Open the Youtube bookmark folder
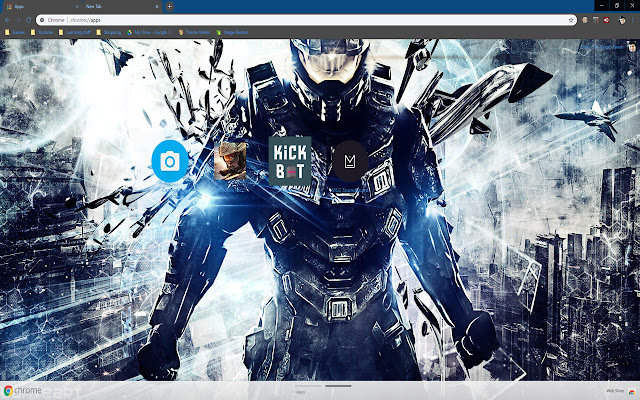 pyautogui.click(x=42, y=32)
